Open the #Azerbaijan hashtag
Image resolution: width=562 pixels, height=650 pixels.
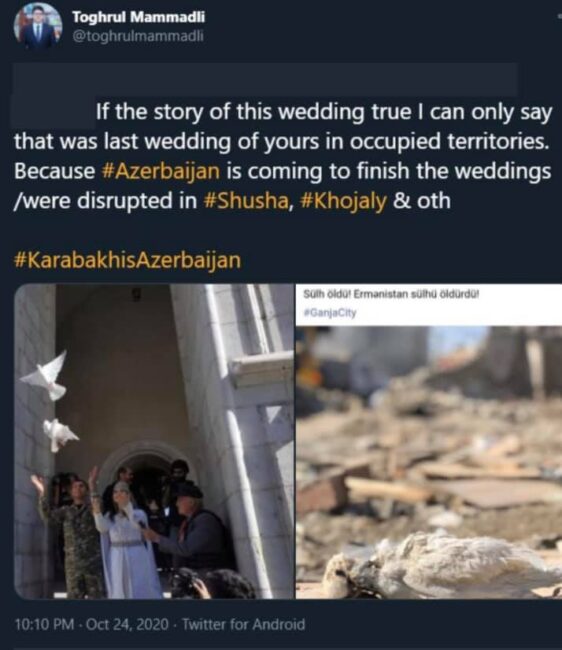[x=160, y=171]
